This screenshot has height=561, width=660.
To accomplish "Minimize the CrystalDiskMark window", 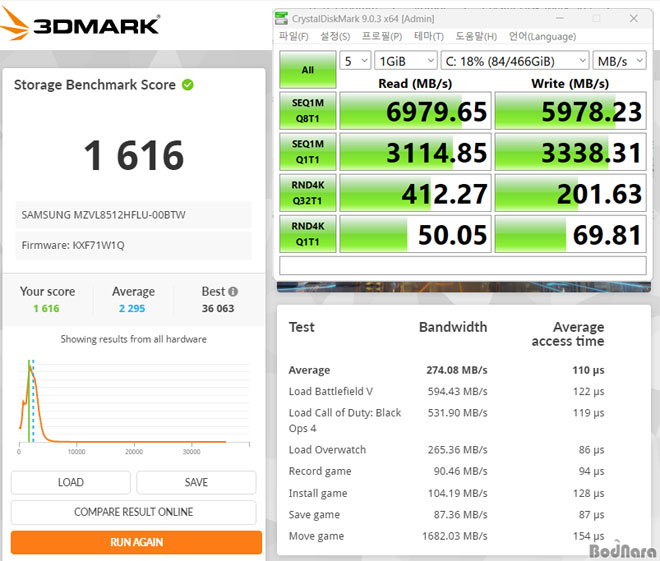I will click(559, 19).
